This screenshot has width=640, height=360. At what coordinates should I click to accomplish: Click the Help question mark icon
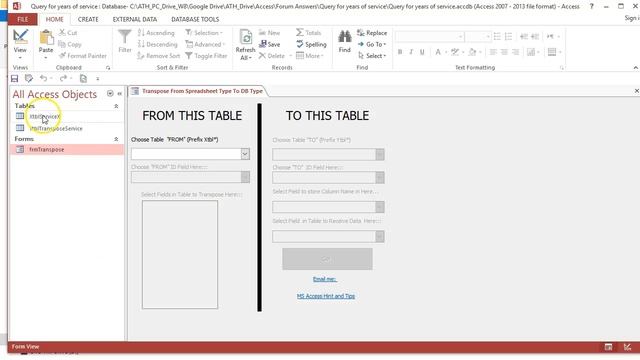(x=591, y=6)
